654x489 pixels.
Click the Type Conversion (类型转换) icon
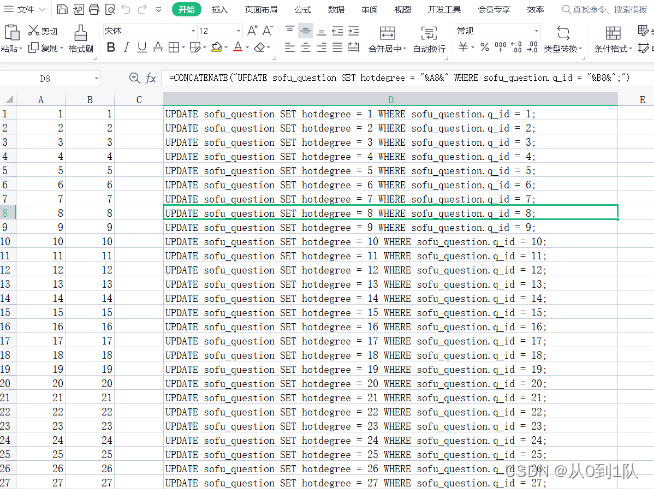563,33
